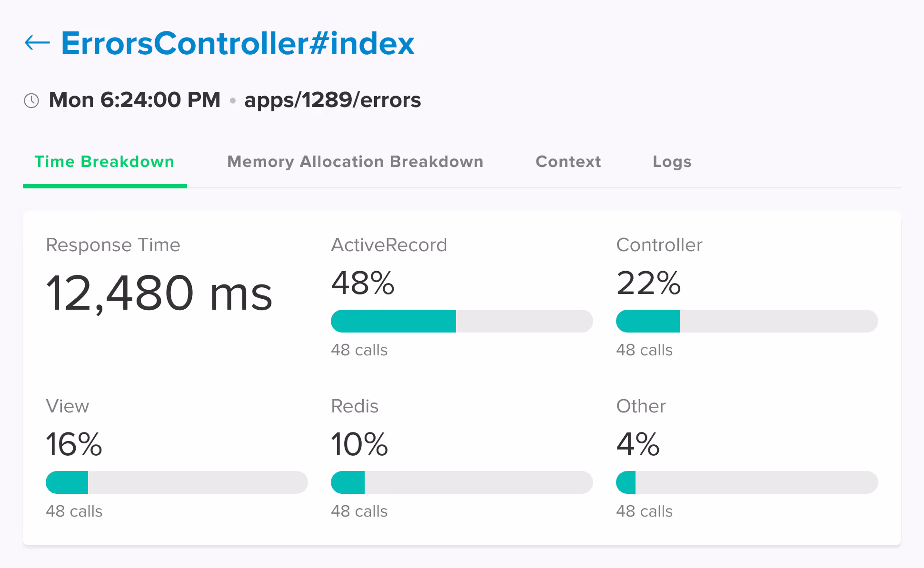
Task: Click the View 16% progress bar
Action: coord(177,482)
